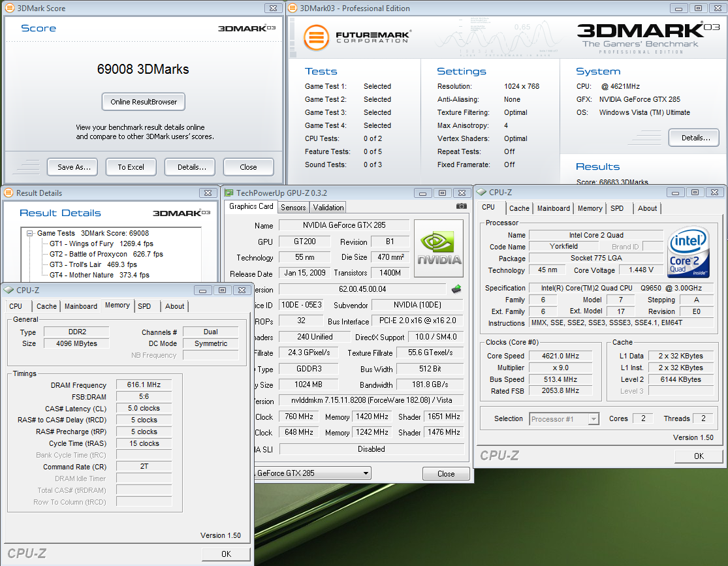
Task: Click the Rated FSB 2053.8 MHz field
Action: pyautogui.click(x=560, y=391)
